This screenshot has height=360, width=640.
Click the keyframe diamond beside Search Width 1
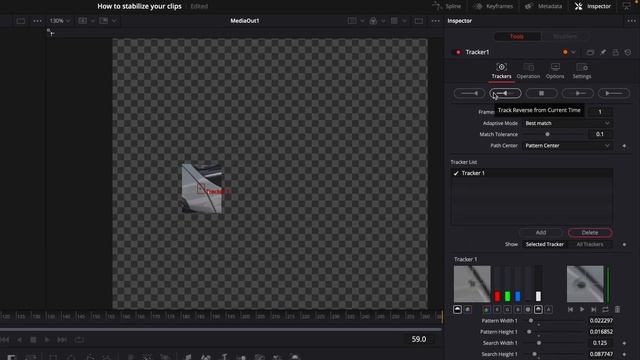tap(624, 343)
